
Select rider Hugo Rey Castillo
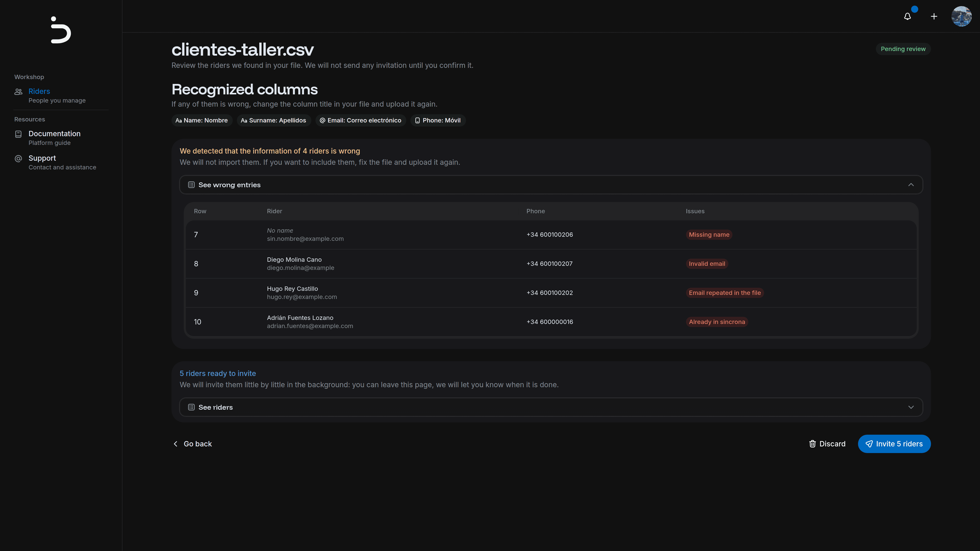pyautogui.click(x=292, y=289)
